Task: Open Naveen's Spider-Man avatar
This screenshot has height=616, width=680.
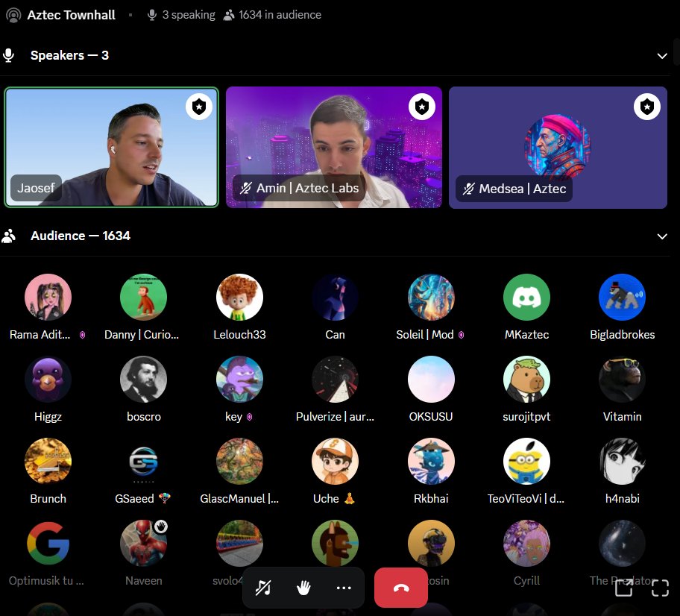Action: click(144, 543)
